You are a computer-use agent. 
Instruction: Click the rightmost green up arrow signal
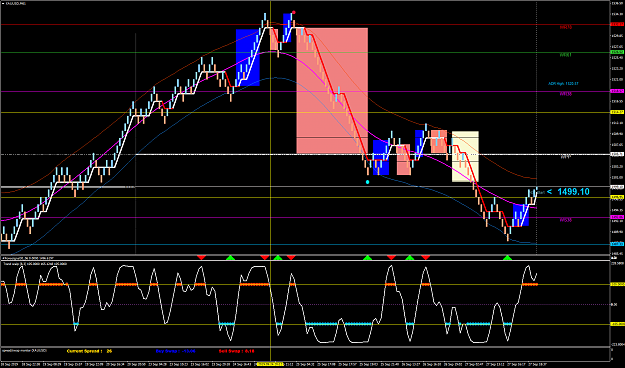coord(507,258)
